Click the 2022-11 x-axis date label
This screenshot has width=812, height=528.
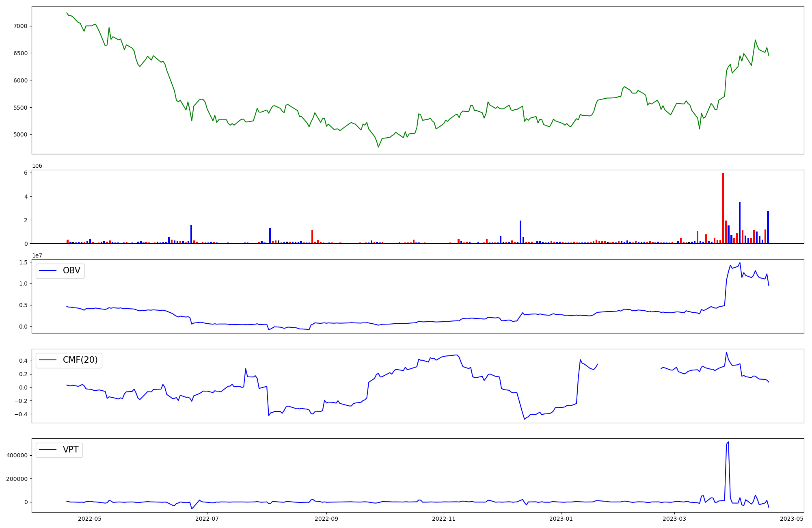444,518
